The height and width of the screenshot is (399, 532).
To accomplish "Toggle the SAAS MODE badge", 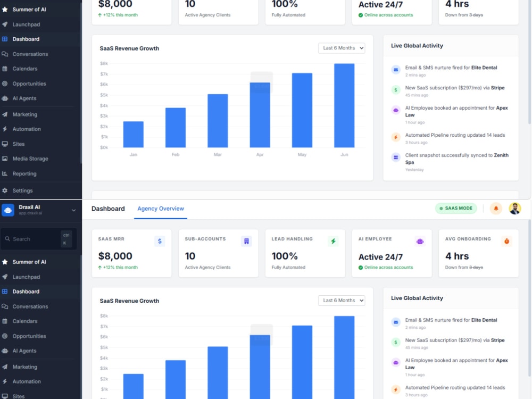I will click(x=456, y=209).
